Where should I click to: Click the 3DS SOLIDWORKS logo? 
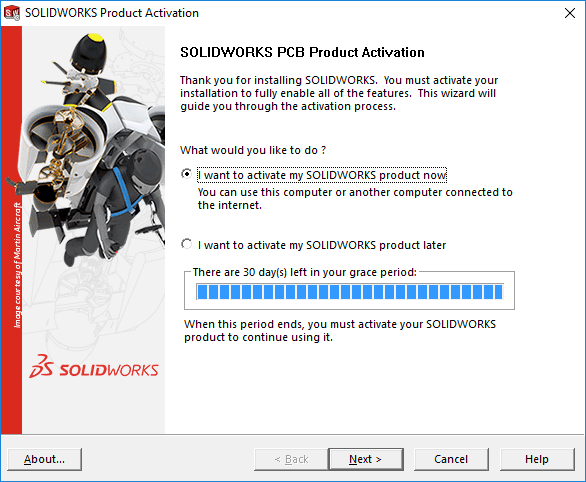tap(94, 367)
